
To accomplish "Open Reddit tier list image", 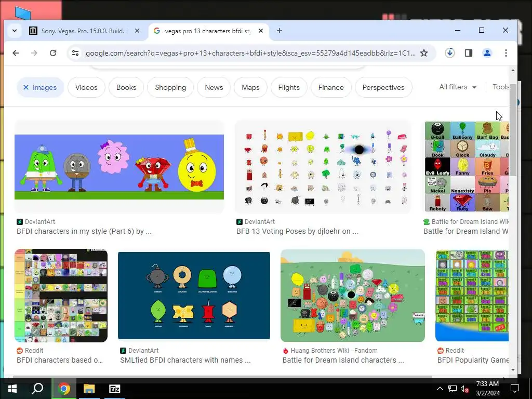I will [61, 296].
